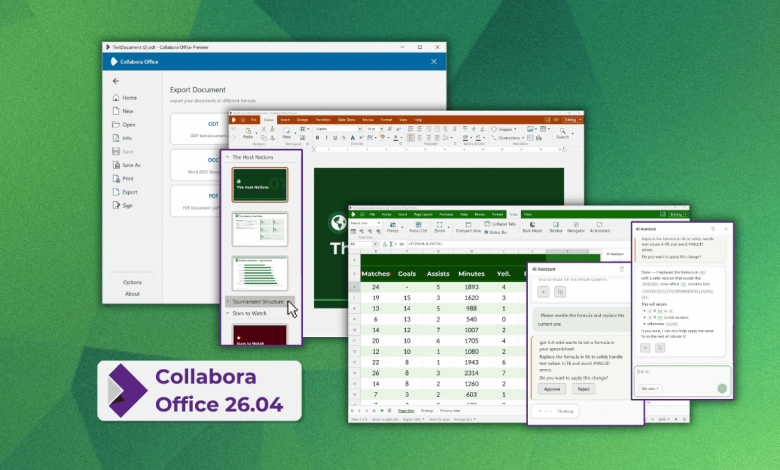The image size is (780, 470).
Task: Click New slide icon in presentation ribbon
Action: click(287, 132)
